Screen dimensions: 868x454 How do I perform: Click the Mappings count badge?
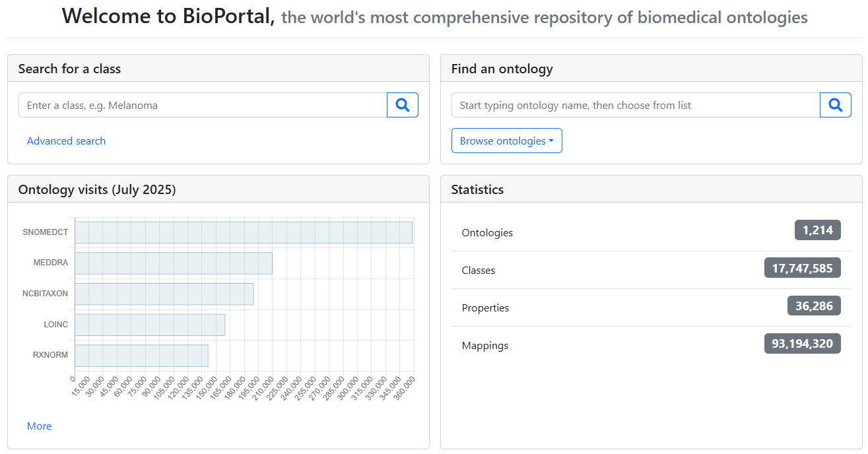pos(802,343)
